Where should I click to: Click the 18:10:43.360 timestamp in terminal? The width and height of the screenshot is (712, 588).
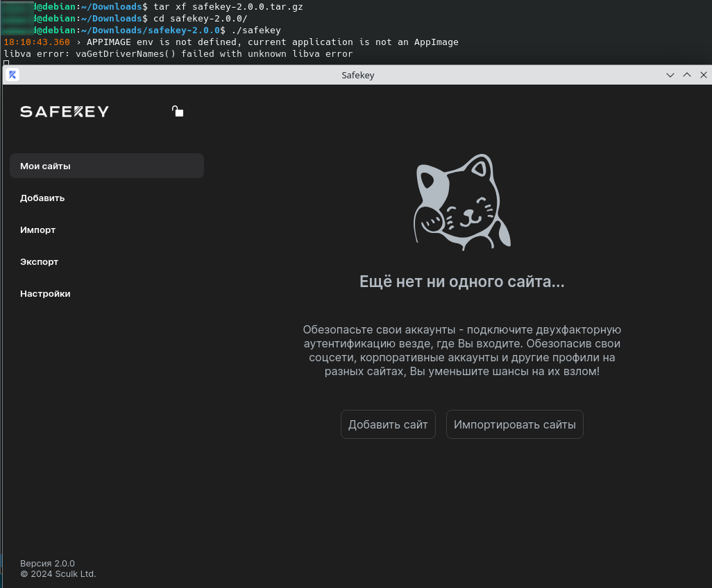37,42
